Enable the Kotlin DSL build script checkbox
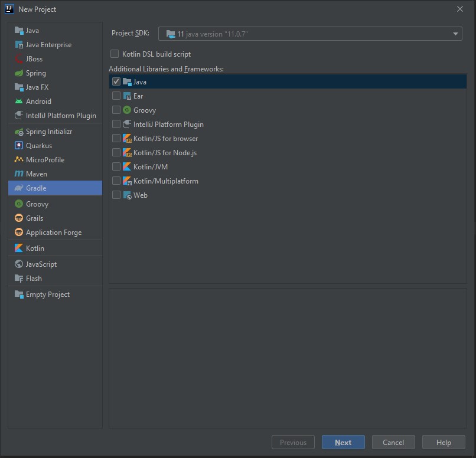Image resolution: width=476 pixels, height=458 pixels. 115,54
